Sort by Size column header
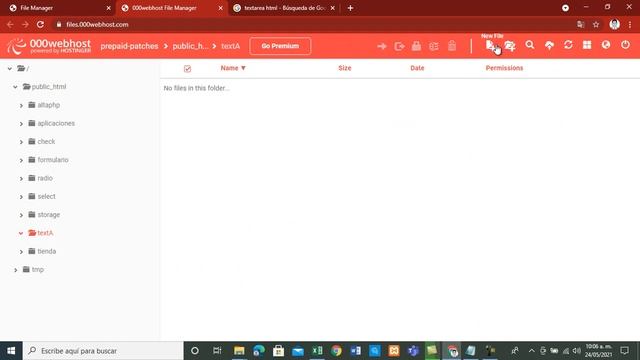This screenshot has width=640, height=360. 344,68
